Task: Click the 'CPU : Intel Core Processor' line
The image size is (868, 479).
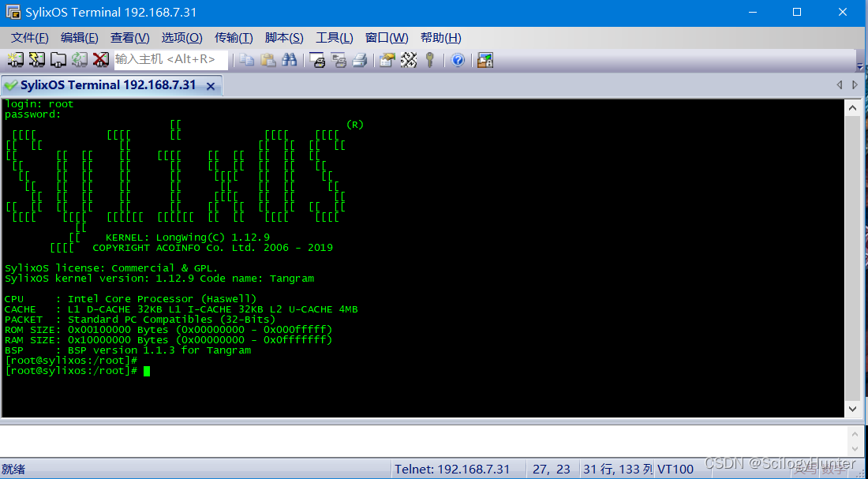Action: (131, 299)
